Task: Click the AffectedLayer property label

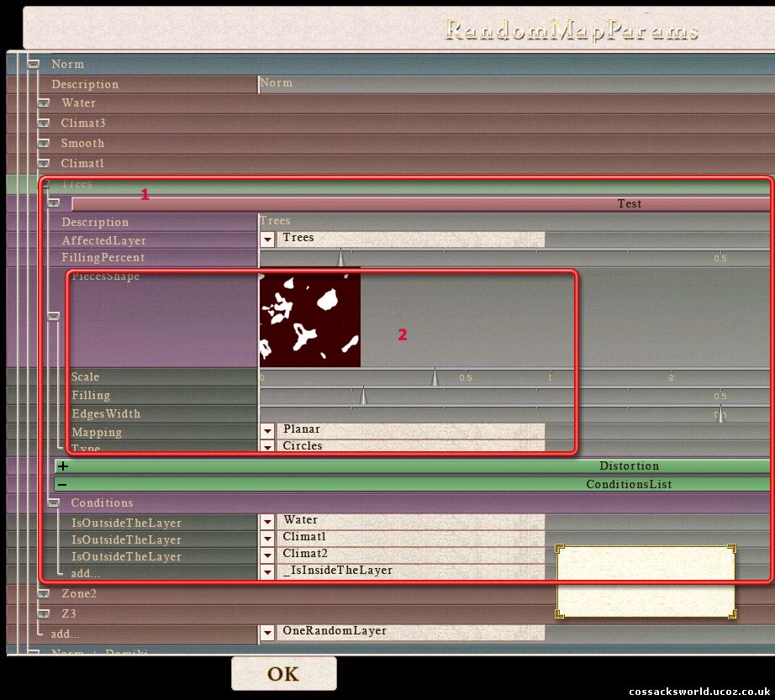Action: point(103,240)
